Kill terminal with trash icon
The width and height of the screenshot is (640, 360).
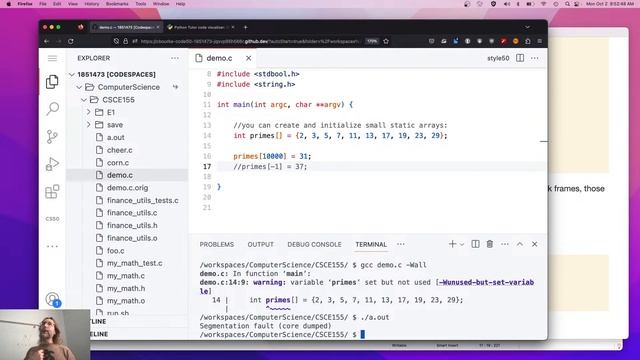490,244
